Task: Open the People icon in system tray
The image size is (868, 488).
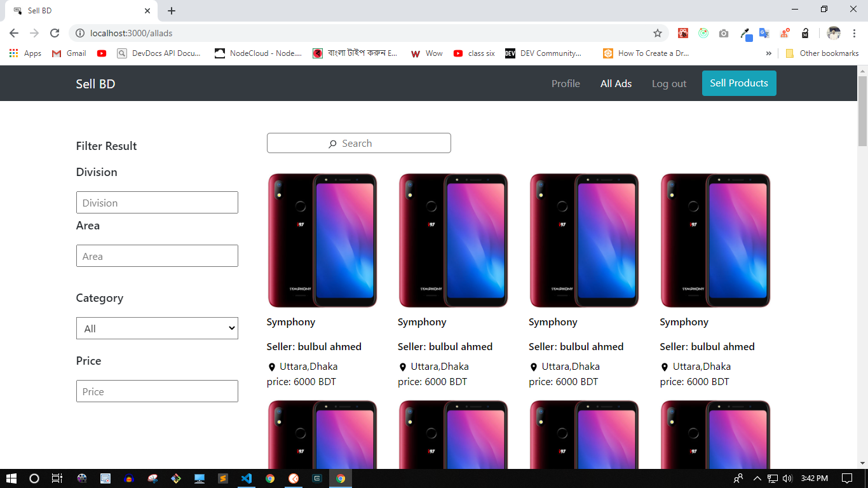Action: (738, 478)
